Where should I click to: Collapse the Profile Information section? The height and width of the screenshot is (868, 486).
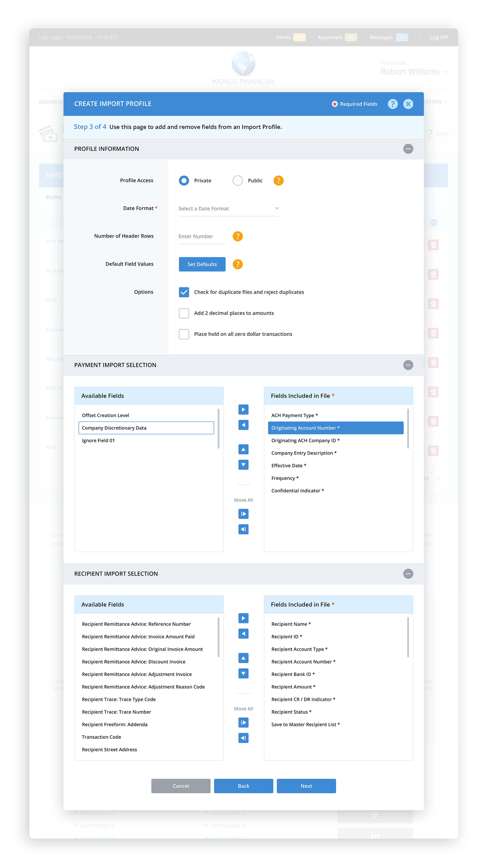point(408,149)
